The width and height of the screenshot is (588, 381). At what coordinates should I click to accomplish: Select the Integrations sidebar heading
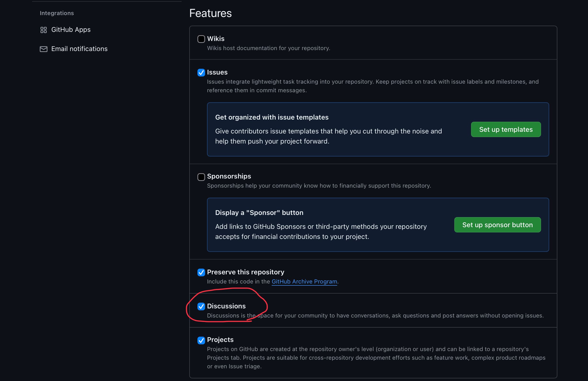tap(57, 13)
